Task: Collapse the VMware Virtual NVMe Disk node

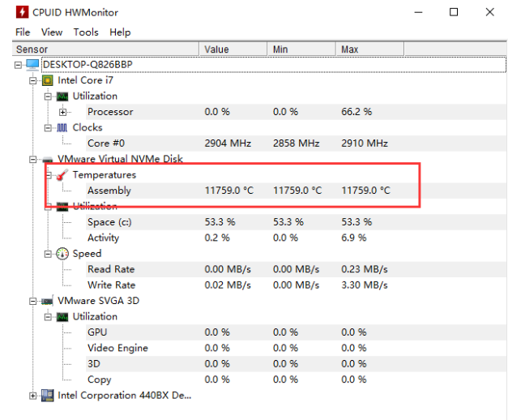Action: (x=33, y=159)
